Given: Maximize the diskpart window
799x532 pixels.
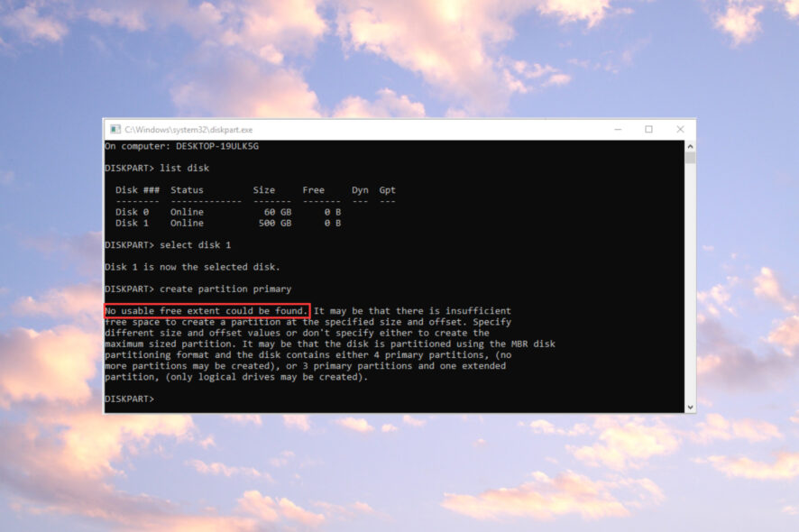Looking at the screenshot, I should point(648,130).
